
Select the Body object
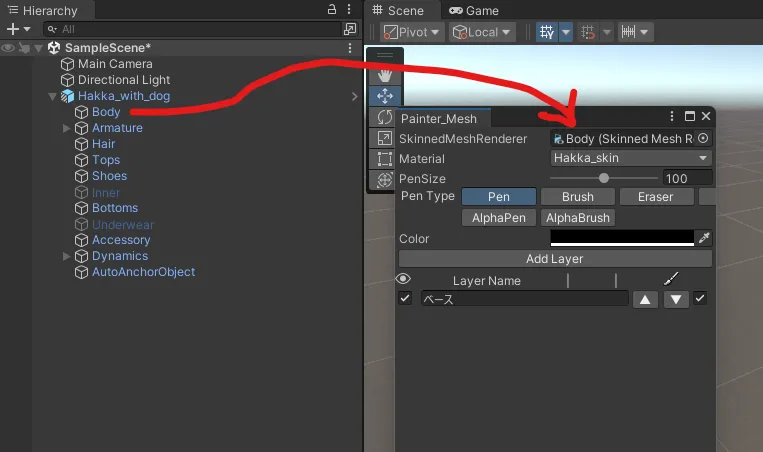[106, 112]
